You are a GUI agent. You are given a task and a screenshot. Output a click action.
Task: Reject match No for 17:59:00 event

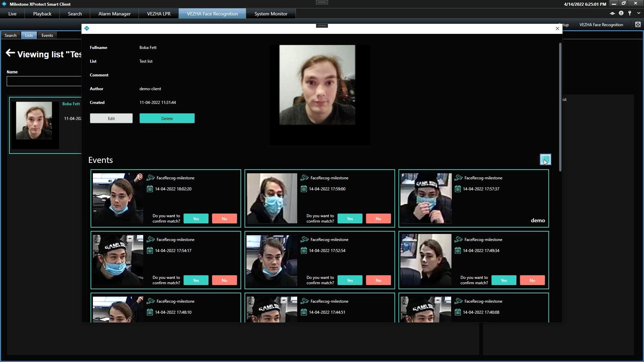[x=378, y=219]
